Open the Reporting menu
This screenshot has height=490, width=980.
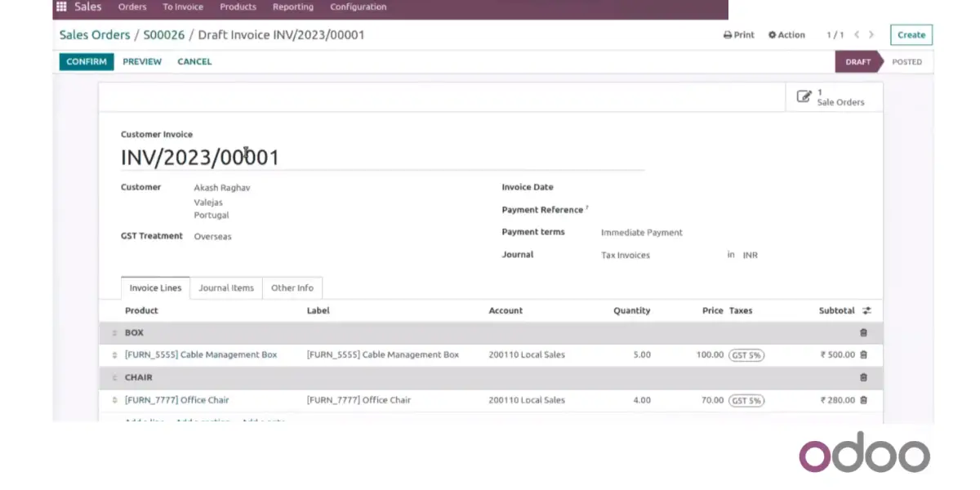click(293, 7)
